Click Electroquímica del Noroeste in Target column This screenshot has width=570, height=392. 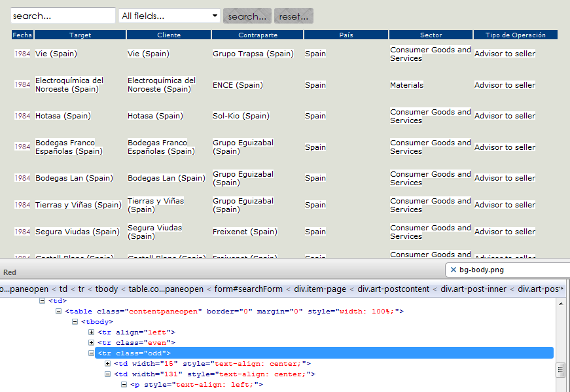pyautogui.click(x=69, y=84)
